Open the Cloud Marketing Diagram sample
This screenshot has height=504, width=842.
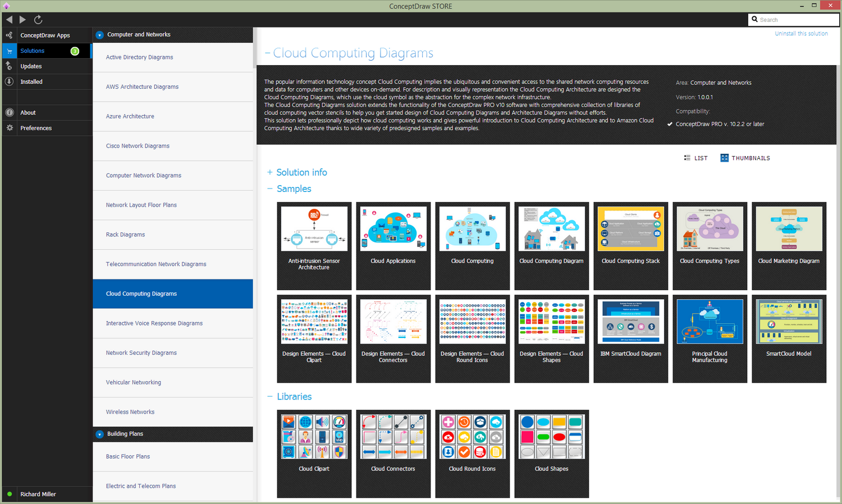(x=789, y=246)
